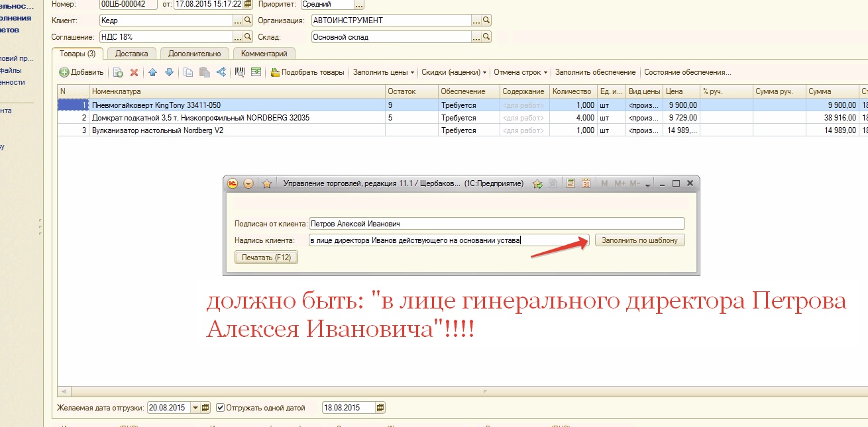Click the barcode search icon in the toolbar
Image resolution: width=868 pixels, height=427 pixels.
coord(240,72)
